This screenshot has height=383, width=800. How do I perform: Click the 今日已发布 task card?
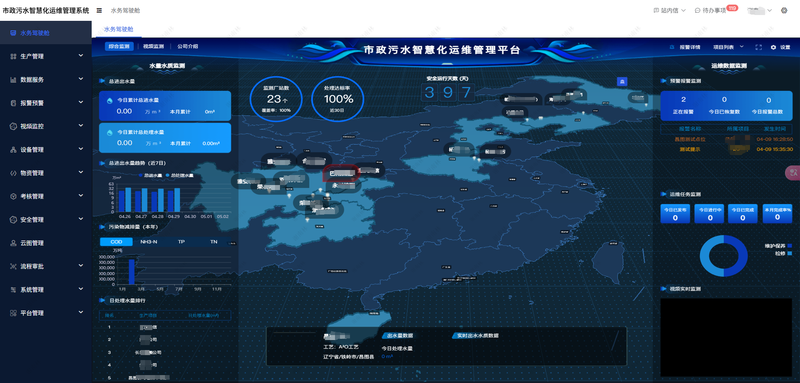pyautogui.click(x=675, y=213)
